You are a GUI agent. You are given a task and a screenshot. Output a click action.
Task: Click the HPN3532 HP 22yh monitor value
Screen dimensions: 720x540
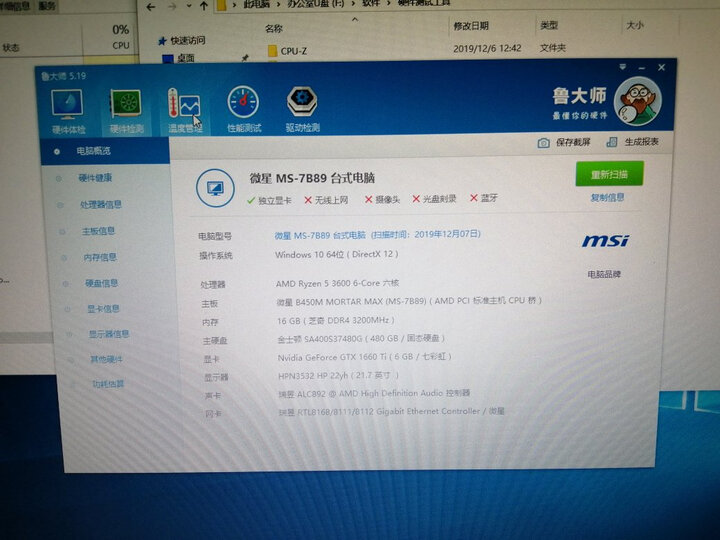(x=338, y=376)
